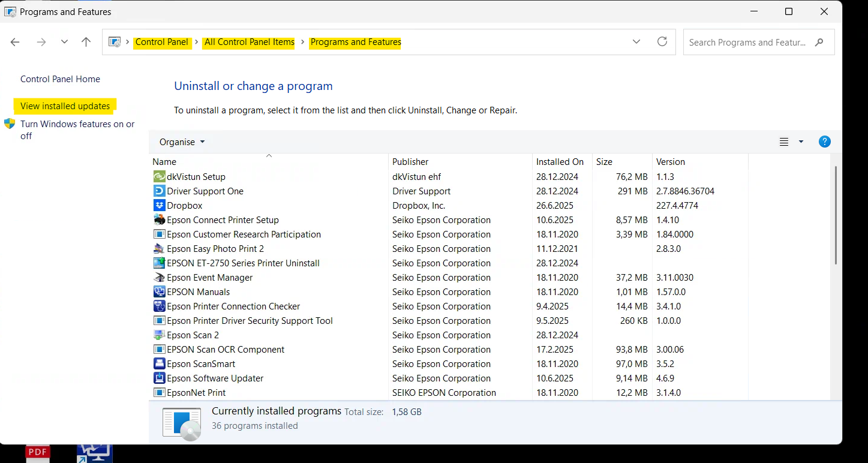Viewport: 868px width, 463px height.
Task: Sort by the Installed On column
Action: [x=563, y=161]
